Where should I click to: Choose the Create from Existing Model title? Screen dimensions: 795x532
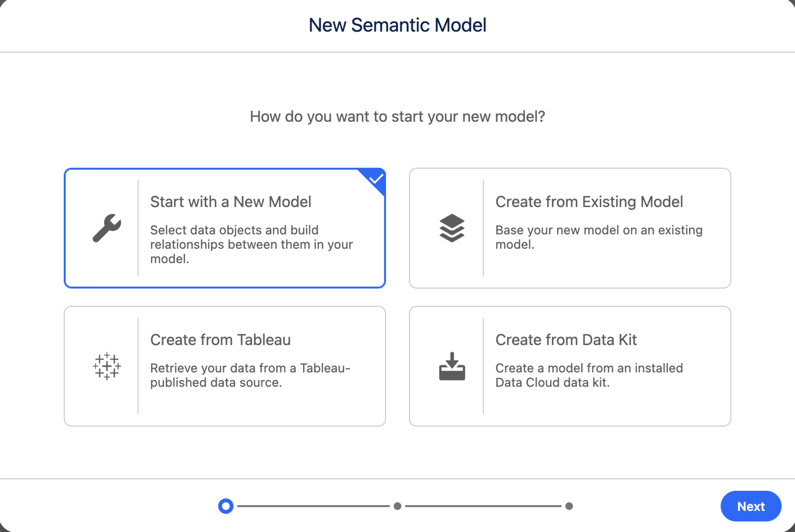click(589, 202)
